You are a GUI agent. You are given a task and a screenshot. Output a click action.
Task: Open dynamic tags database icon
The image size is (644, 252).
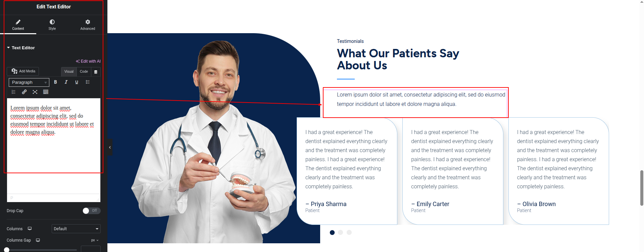point(96,72)
